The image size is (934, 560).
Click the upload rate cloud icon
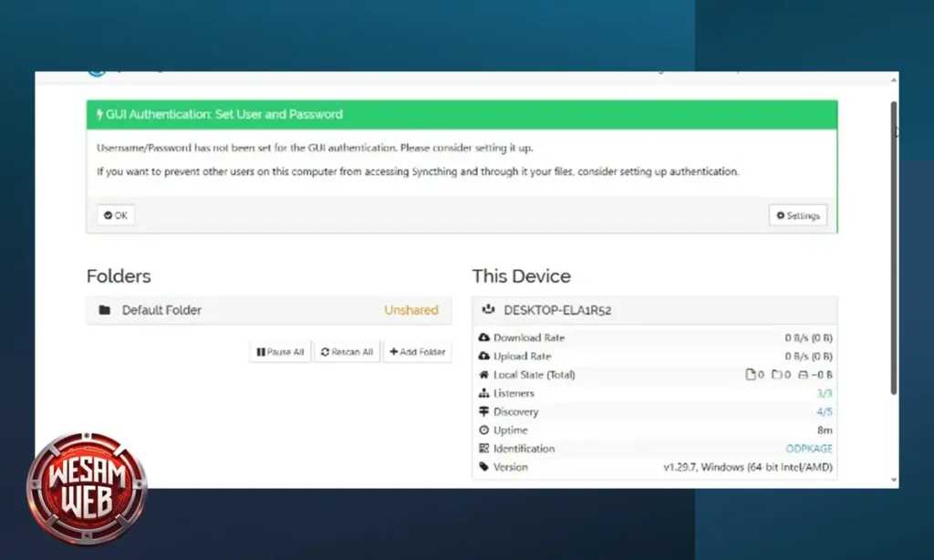tap(484, 356)
